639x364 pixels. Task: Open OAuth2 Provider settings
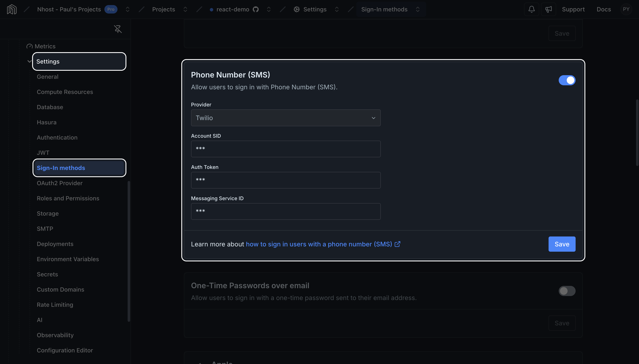pyautogui.click(x=60, y=183)
